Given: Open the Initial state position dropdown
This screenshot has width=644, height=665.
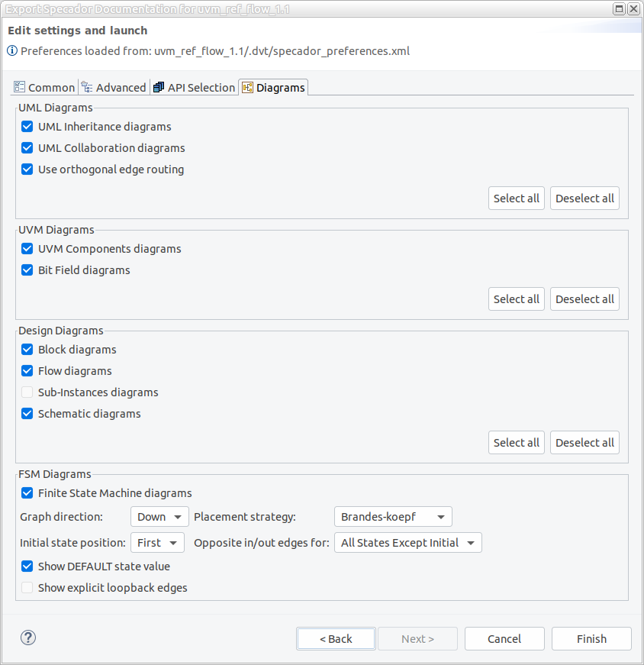Looking at the screenshot, I should point(157,542).
